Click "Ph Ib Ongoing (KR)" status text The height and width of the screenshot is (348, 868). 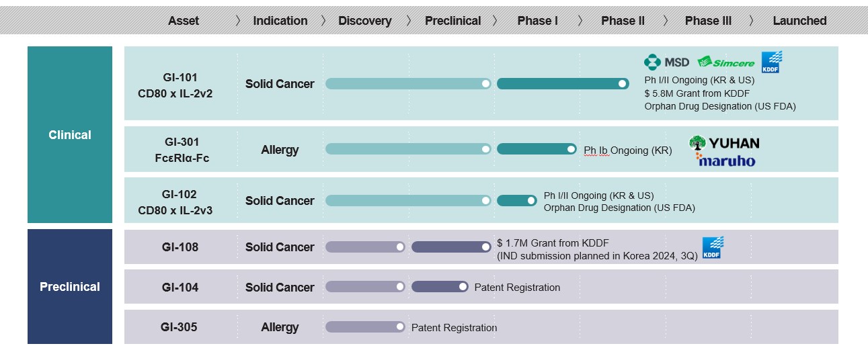tap(627, 150)
